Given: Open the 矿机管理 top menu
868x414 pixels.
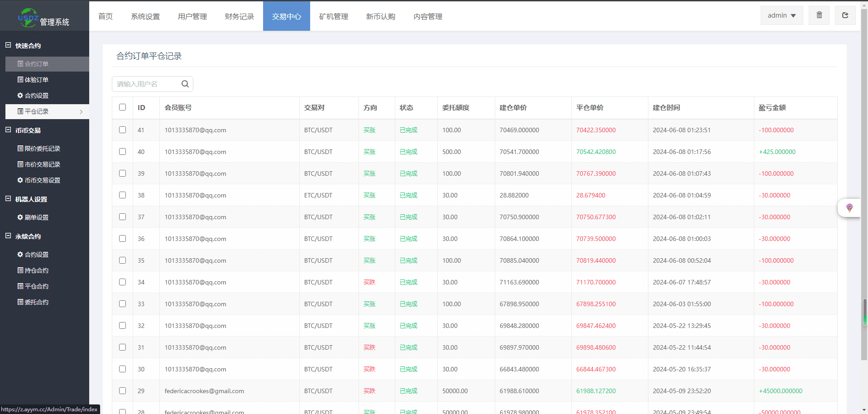Looking at the screenshot, I should coord(333,16).
